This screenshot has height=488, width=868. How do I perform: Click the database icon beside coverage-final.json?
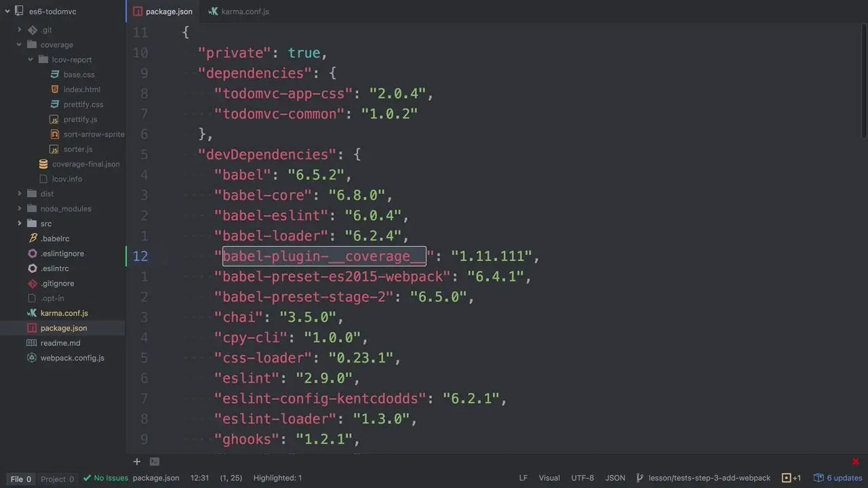coord(44,164)
